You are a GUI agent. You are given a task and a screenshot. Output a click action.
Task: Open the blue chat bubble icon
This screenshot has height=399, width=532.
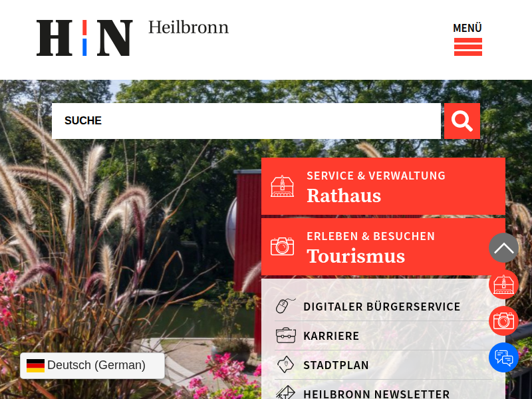[503, 358]
